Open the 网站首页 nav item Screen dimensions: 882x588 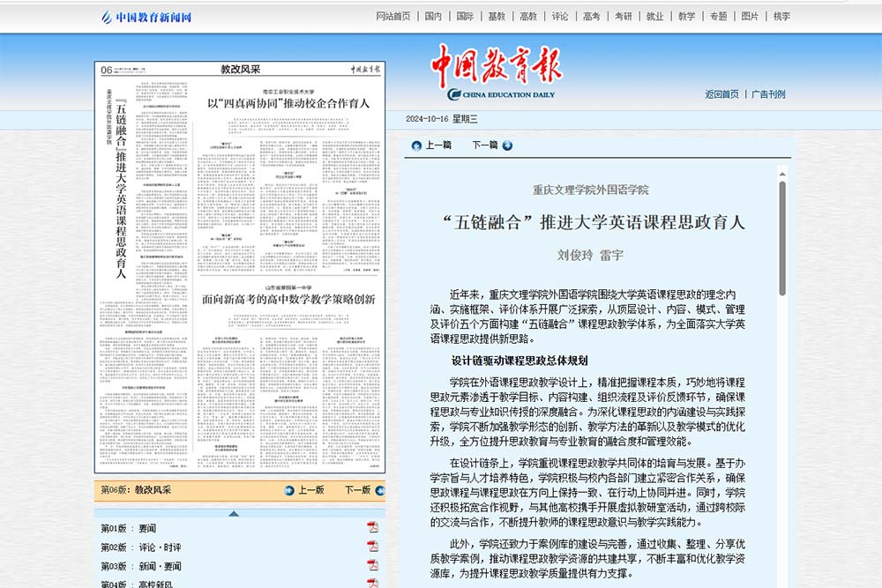tap(392, 16)
